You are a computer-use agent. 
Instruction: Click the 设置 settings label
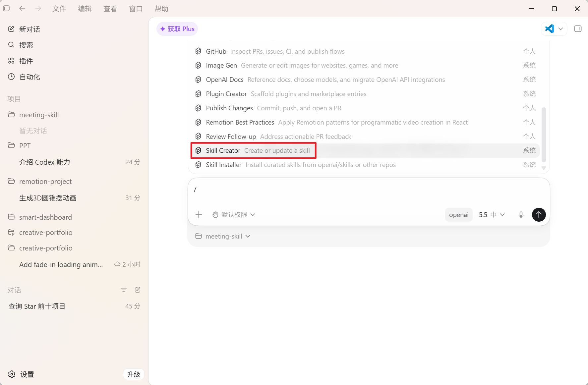click(x=27, y=374)
